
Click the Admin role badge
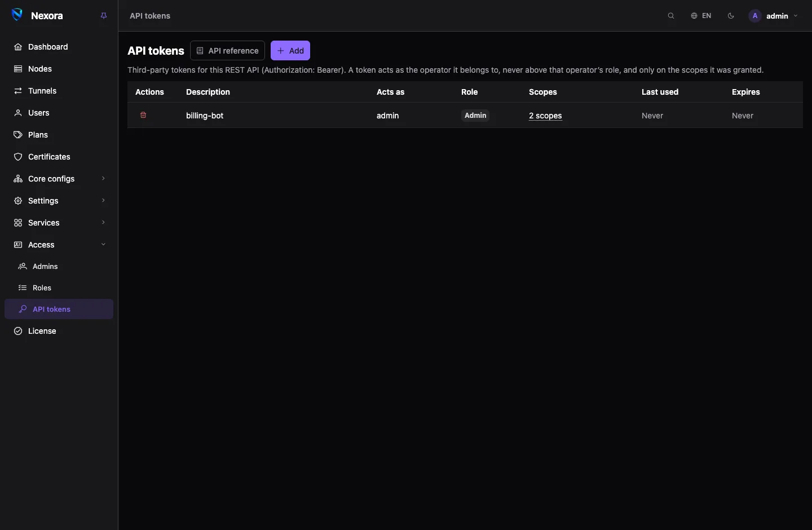coord(475,116)
